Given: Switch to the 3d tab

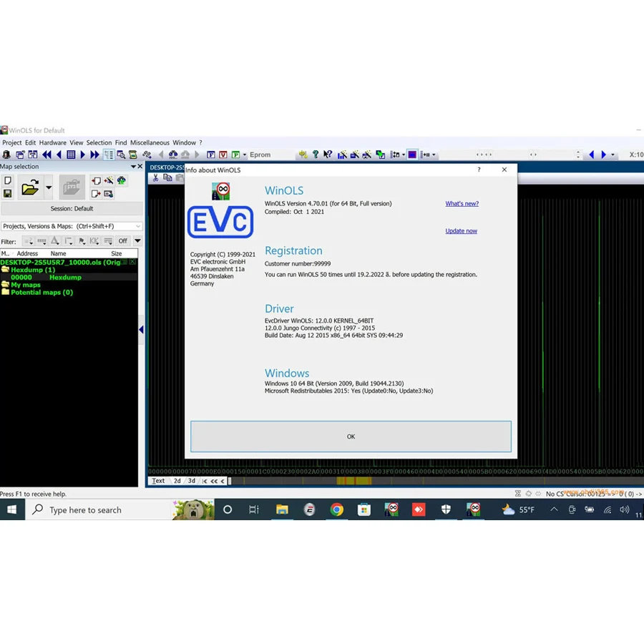Looking at the screenshot, I should [191, 481].
